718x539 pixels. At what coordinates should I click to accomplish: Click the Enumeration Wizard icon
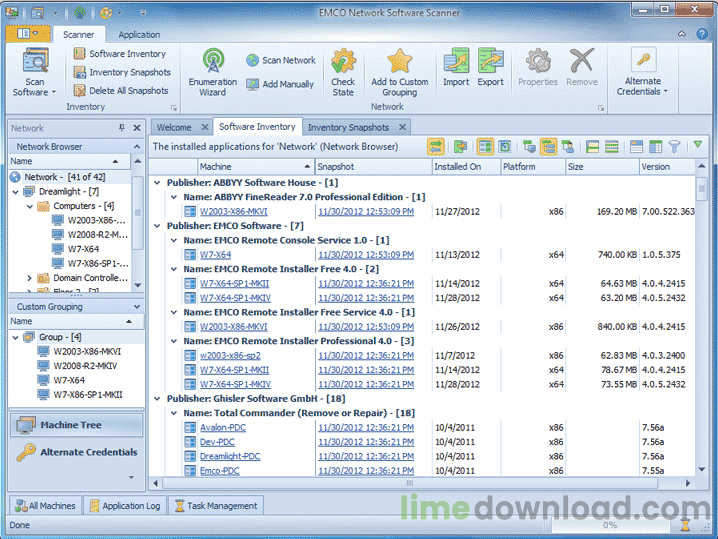pyautogui.click(x=212, y=61)
